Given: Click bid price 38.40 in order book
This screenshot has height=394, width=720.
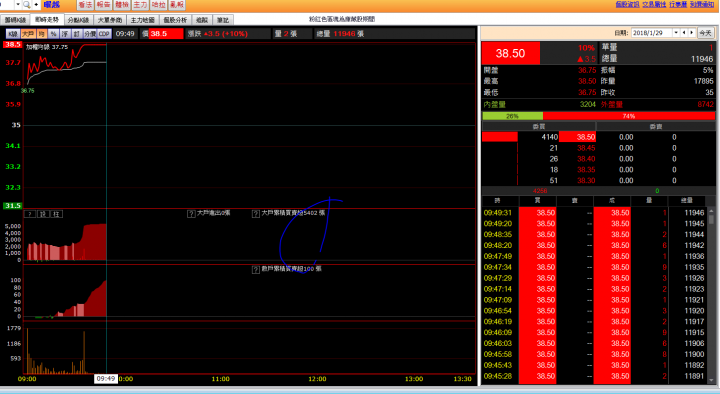Looking at the screenshot, I should pos(586,159).
